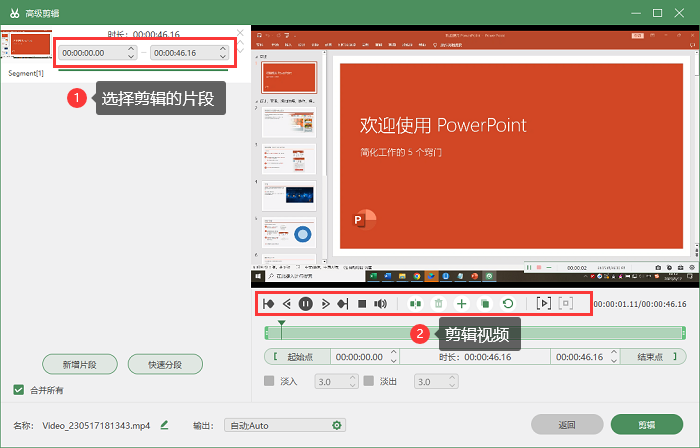
Task: Decrease the timeline start time 00:00:00.00
Action: point(393,360)
